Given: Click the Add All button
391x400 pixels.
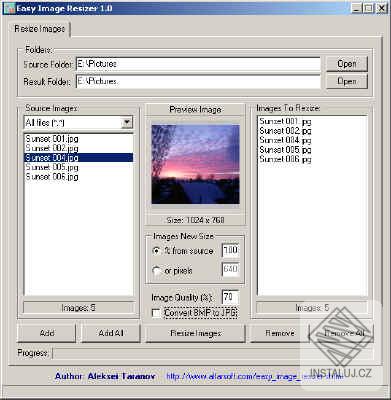Looking at the screenshot, I should click(111, 333).
